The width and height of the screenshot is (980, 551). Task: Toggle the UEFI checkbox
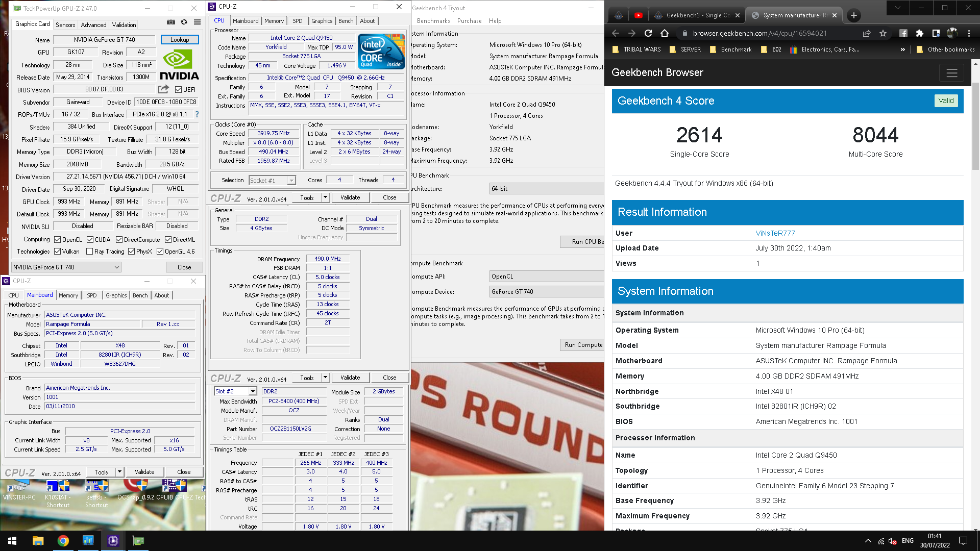pos(178,89)
